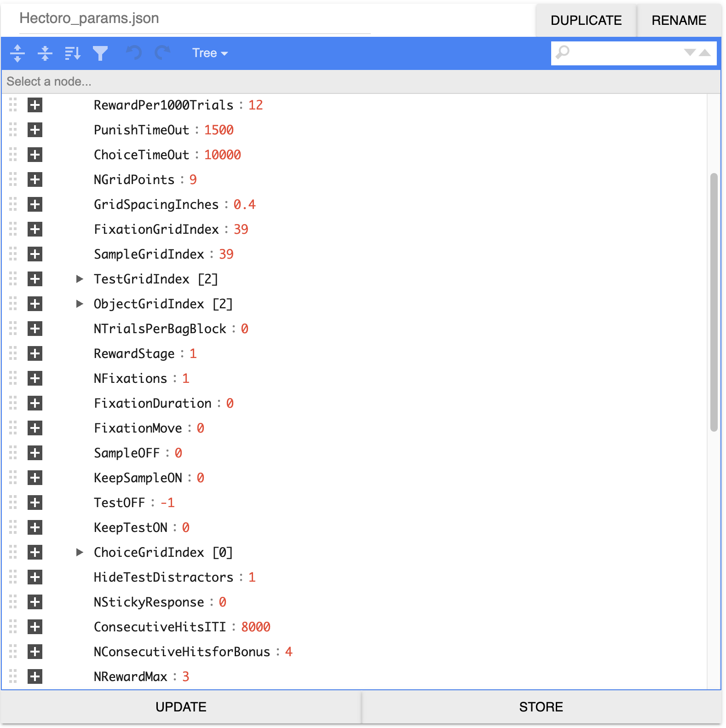Click the UPDATE button at bottom
Screen dimensions: 726x728
[x=181, y=707]
